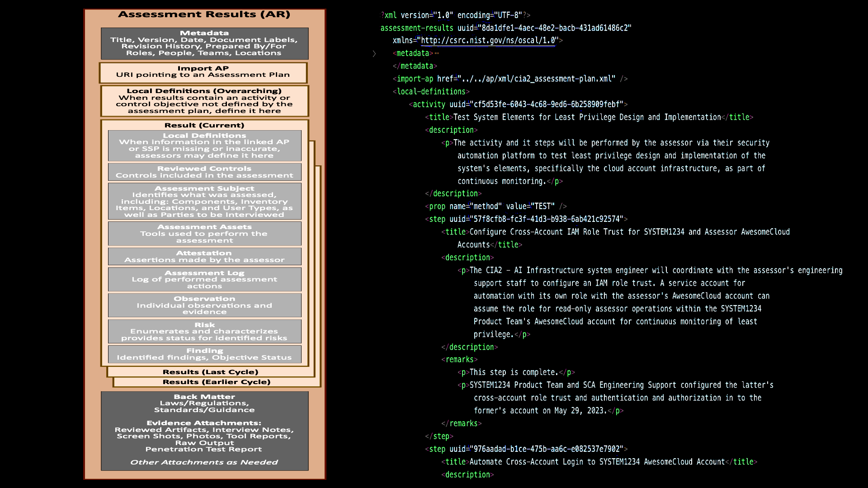Expand the collapsed metadata fold chevron

(374, 54)
